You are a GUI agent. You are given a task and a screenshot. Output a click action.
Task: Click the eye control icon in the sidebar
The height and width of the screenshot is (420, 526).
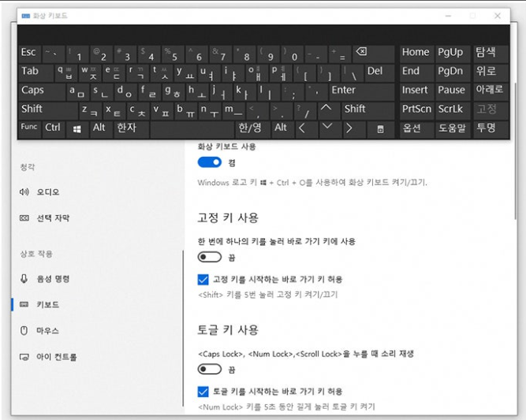(24, 357)
